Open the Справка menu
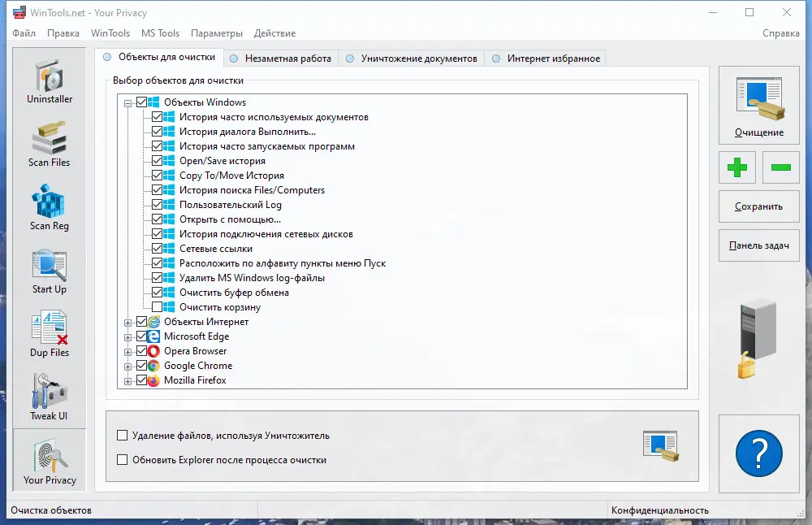This screenshot has width=812, height=525. [781, 33]
